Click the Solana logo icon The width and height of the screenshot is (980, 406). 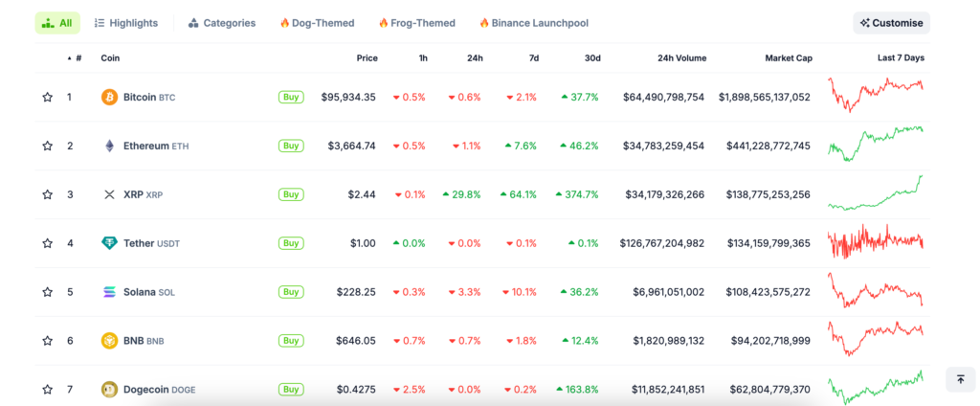tap(109, 292)
